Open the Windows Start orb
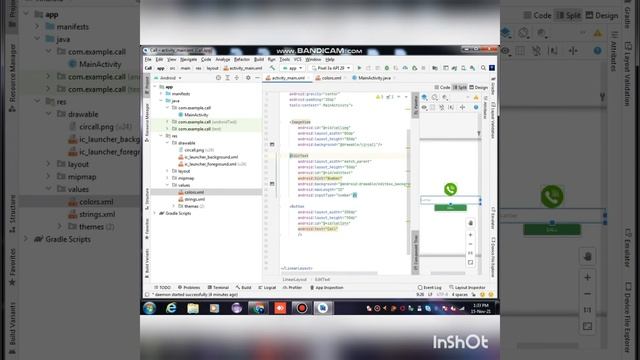 [149, 308]
